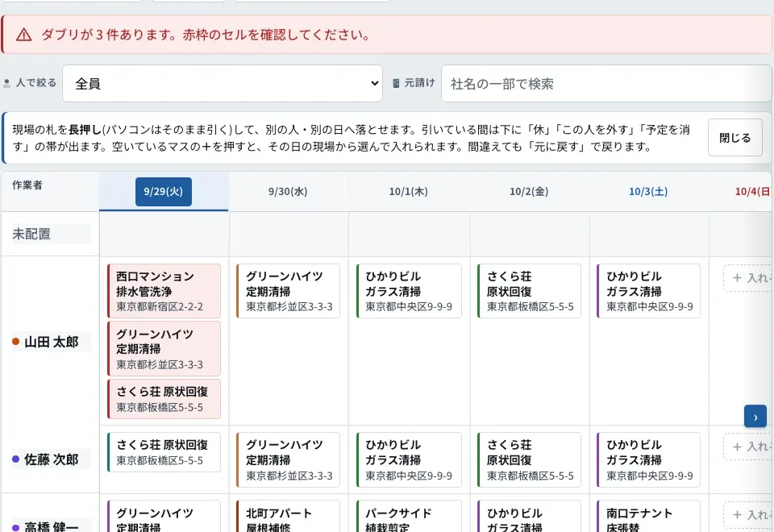Click worker name 高橋 健一
The height and width of the screenshot is (532, 774).
(x=52, y=526)
